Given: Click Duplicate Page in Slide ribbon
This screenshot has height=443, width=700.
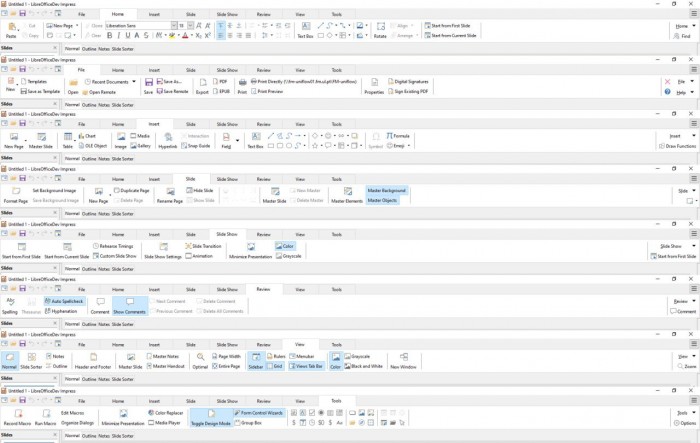Looking at the screenshot, I should click(x=131, y=191).
